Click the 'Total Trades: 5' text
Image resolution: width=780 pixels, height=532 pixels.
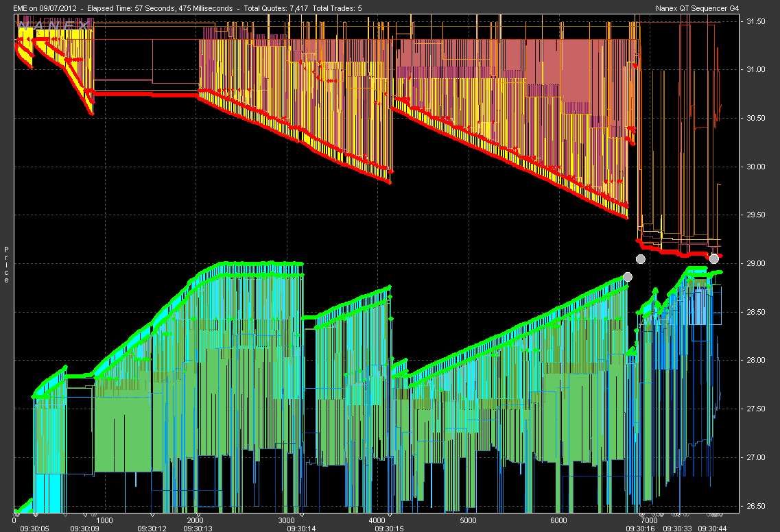point(337,8)
